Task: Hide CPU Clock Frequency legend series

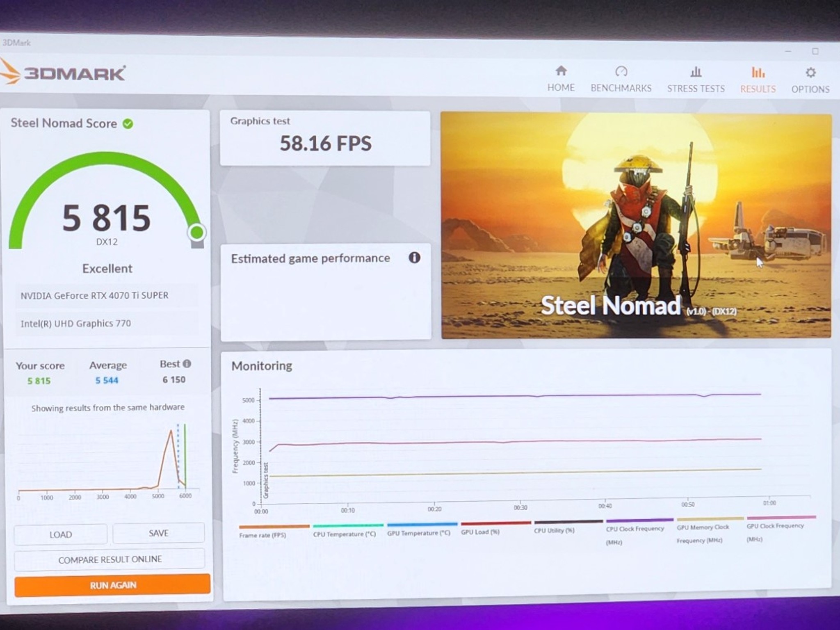Action: point(635,529)
